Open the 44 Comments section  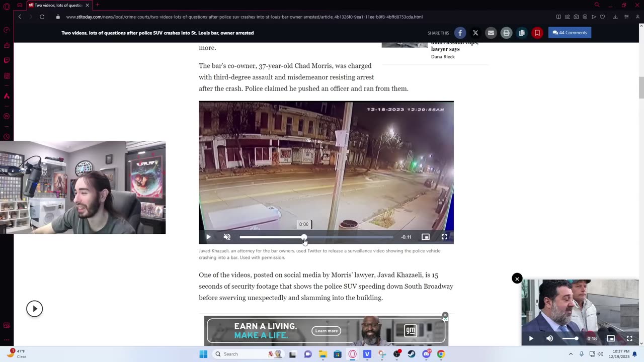(570, 33)
